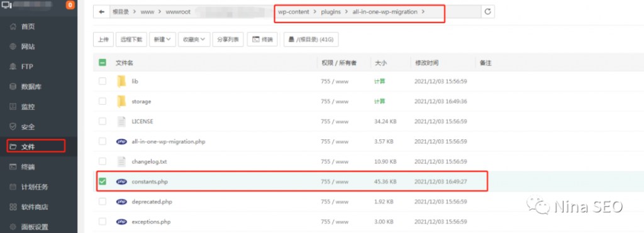Click 计算 size link for storage
644x233 pixels.
[379, 101]
